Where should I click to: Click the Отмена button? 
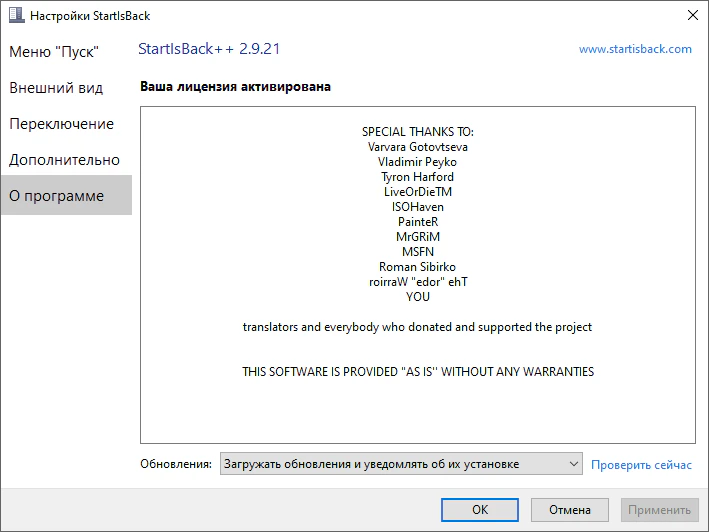pyautogui.click(x=570, y=510)
